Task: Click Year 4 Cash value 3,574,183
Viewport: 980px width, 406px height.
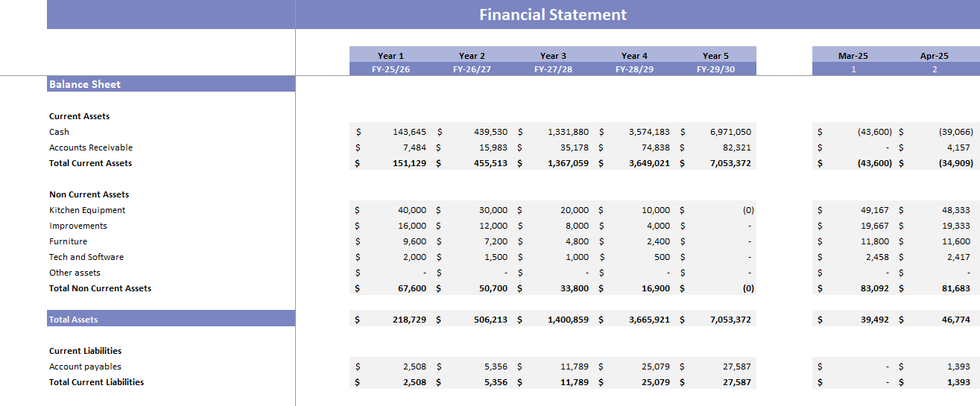Action: (x=649, y=132)
